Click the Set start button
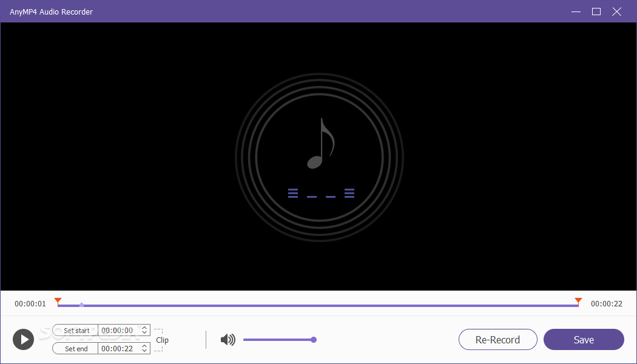The image size is (637, 364). 76,330
